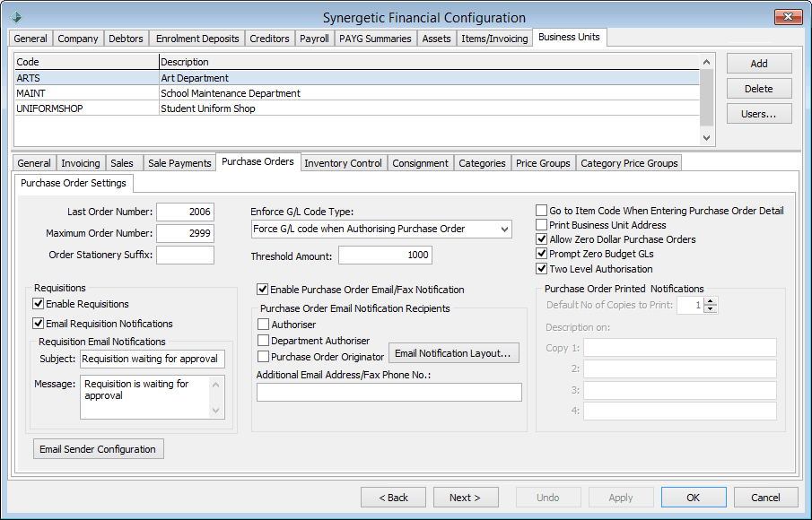Screen dimensions: 812x520
Task: Click the Delete business unit button
Action: [759, 89]
